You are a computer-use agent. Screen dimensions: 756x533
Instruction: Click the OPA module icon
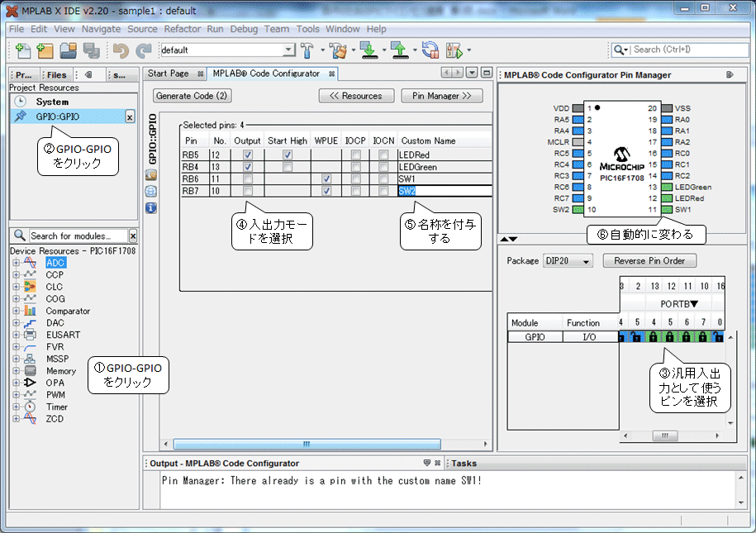(x=30, y=383)
